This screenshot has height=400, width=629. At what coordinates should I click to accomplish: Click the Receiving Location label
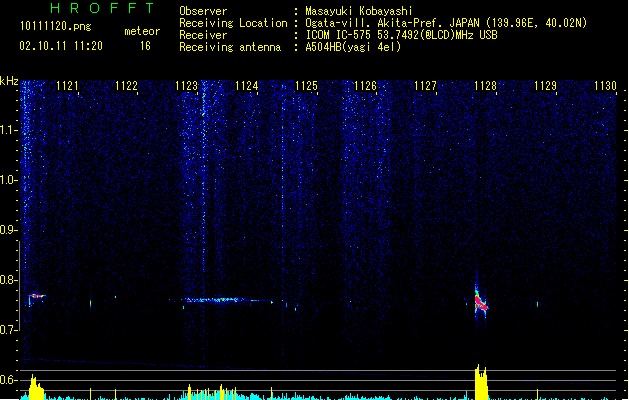tap(233, 23)
